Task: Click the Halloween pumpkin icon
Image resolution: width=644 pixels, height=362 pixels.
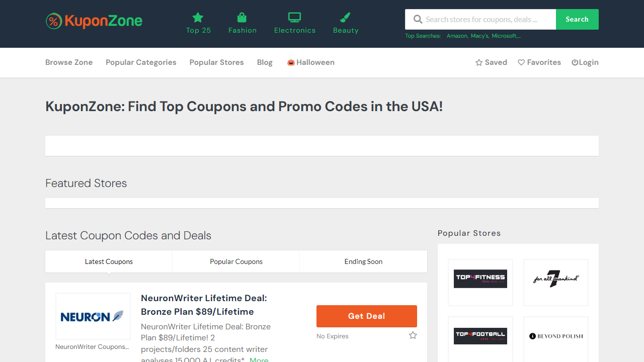Action: click(291, 62)
